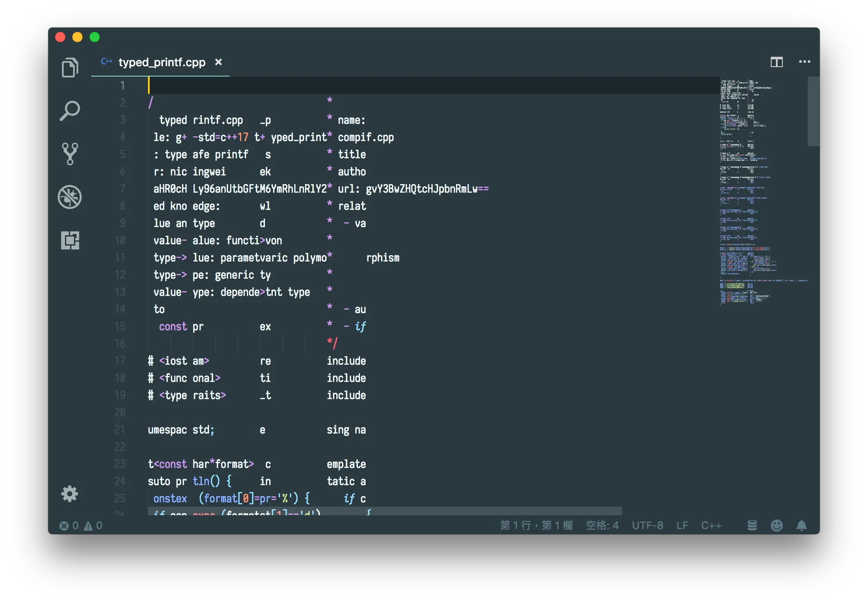The image size is (868, 603).
Task: Click the feedback smiley icon
Action: pos(776,526)
